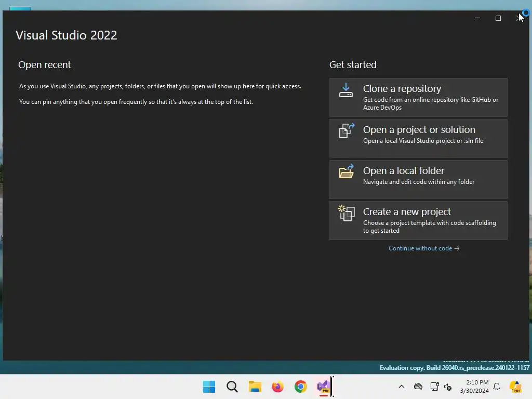Screen dimensions: 532x399
Task: Click the Visual Studio Preview taskbar icon
Action: (323, 387)
